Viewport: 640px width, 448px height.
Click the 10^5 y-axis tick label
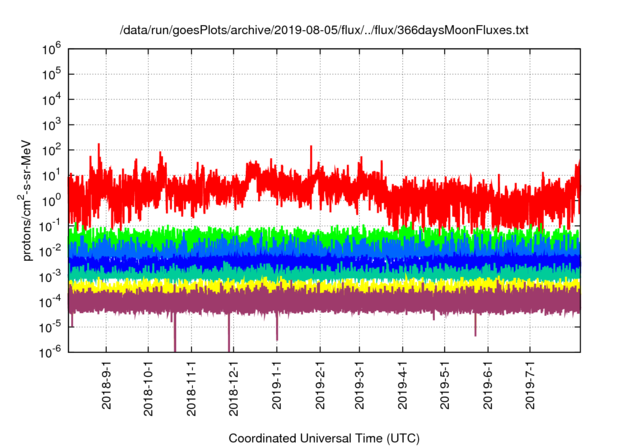click(52, 75)
